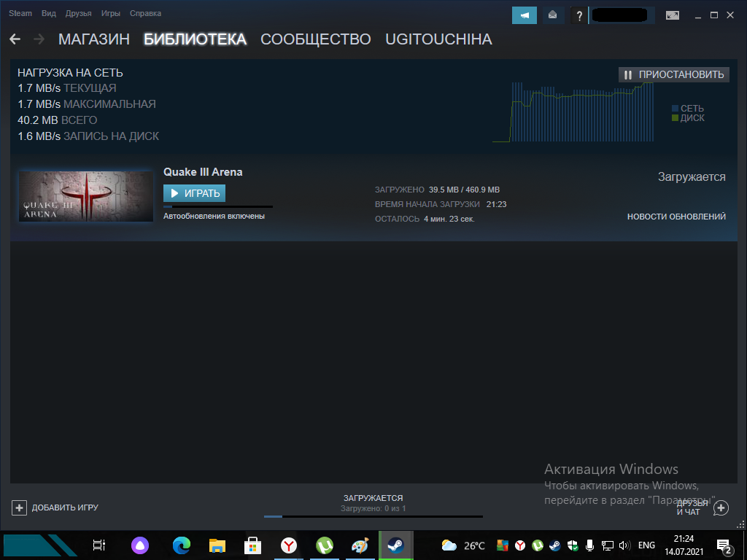The width and height of the screenshot is (747, 560).
Task: Click the bottom overall download progress bar
Action: [x=373, y=517]
